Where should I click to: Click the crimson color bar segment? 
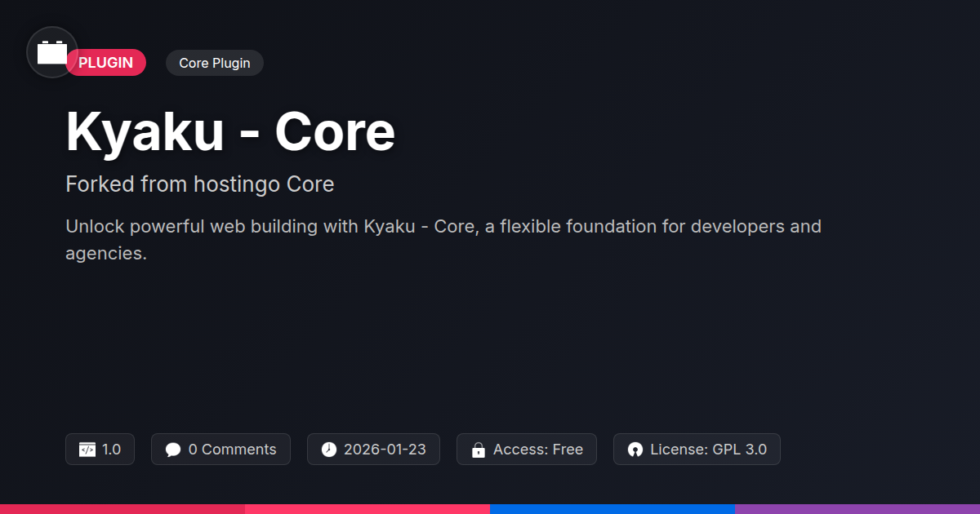point(122,508)
